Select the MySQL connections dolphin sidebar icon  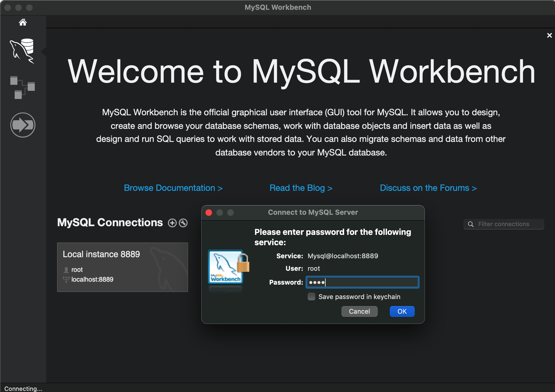pos(23,51)
